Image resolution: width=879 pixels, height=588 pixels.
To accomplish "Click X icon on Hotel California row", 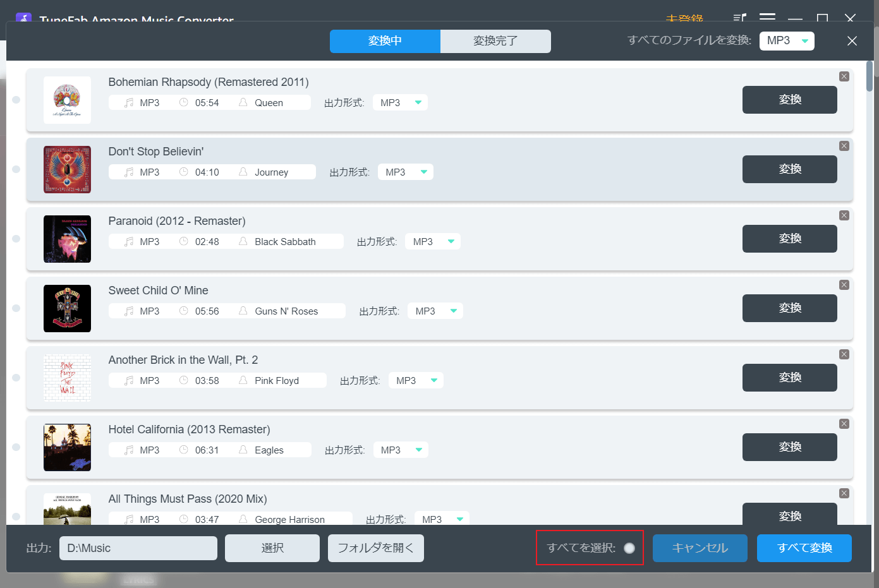I will coord(844,424).
